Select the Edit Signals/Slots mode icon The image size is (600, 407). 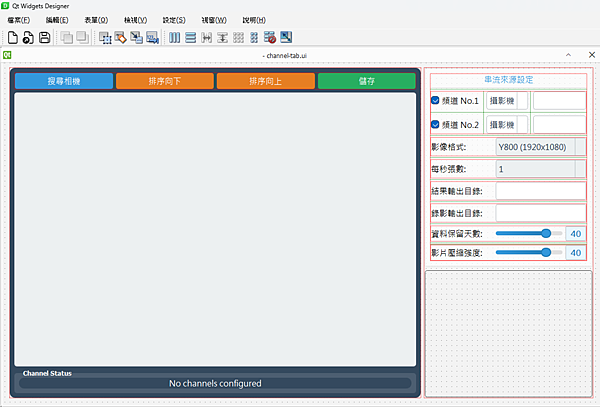pyautogui.click(x=121, y=37)
